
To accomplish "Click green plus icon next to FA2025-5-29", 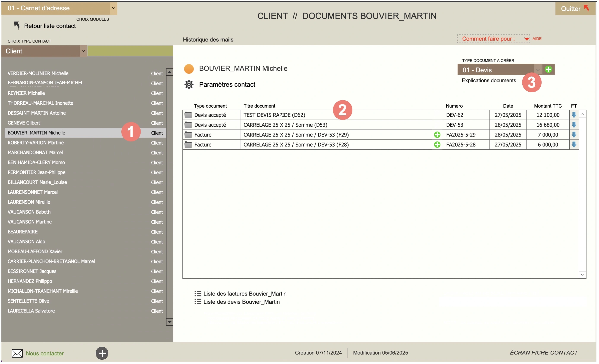I will [437, 135].
